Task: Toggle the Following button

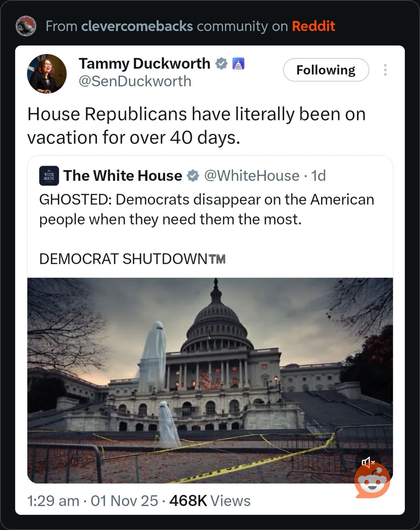Action: pyautogui.click(x=326, y=70)
